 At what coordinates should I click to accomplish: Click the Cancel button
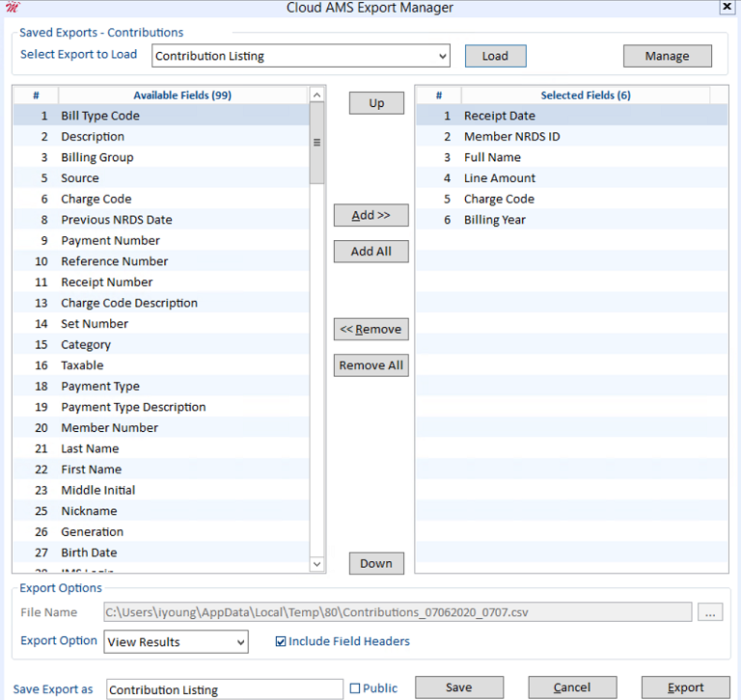572,687
